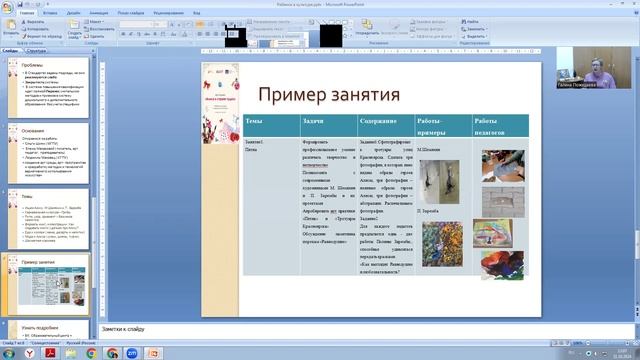Switch to Показ слайдов ribbon tab

[x=131, y=13]
